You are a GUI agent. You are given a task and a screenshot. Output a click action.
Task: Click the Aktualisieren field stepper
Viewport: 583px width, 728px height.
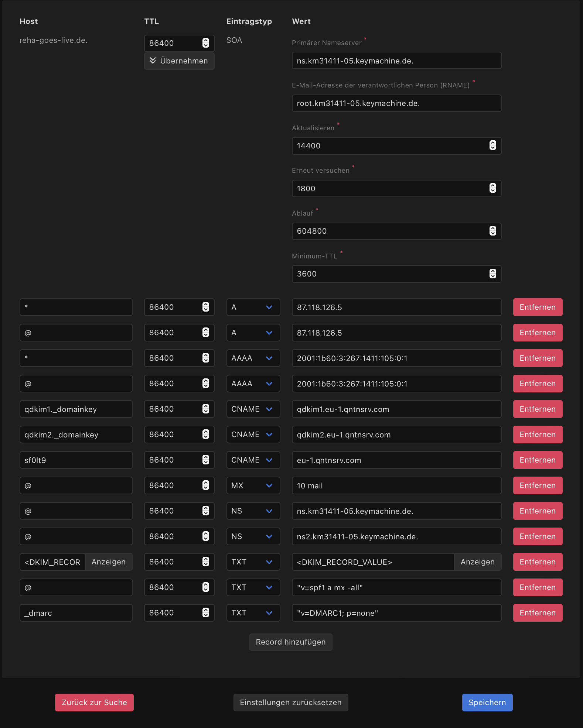[492, 145]
